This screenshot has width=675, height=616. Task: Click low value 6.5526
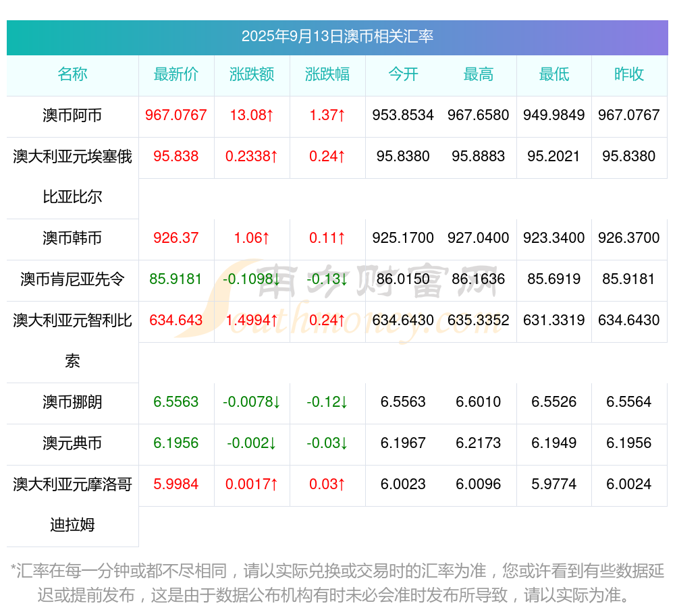554,402
